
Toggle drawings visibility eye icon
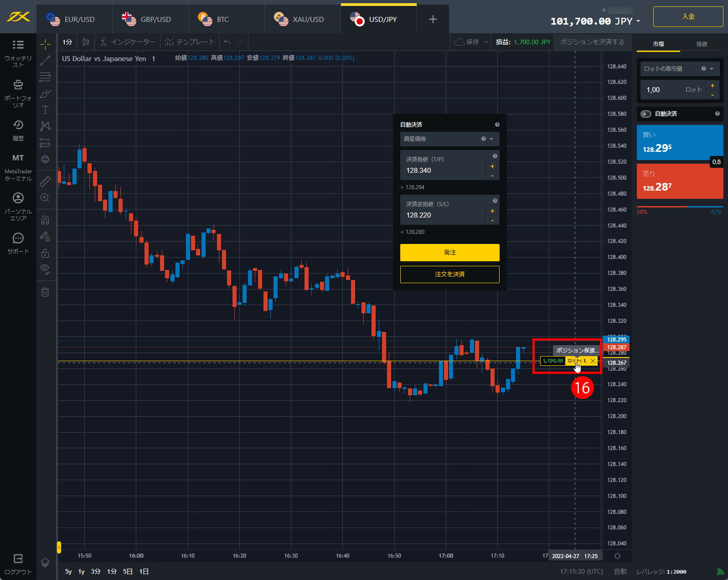(45, 269)
